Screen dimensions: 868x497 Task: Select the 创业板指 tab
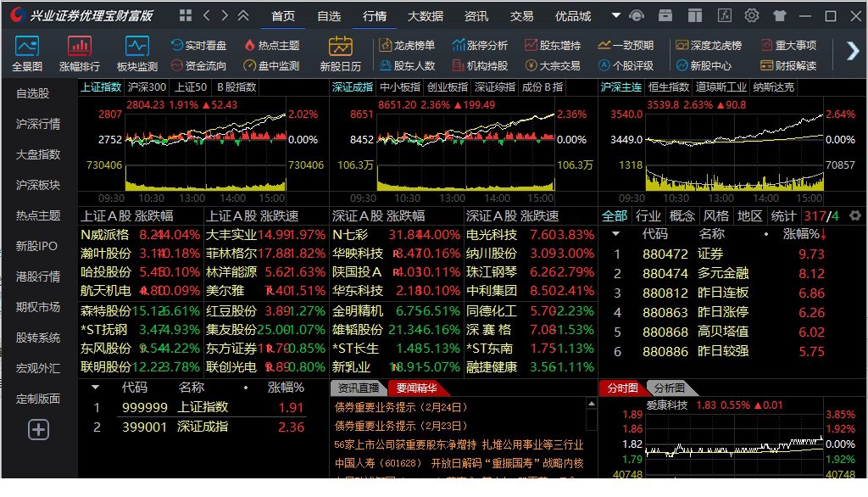click(x=448, y=87)
